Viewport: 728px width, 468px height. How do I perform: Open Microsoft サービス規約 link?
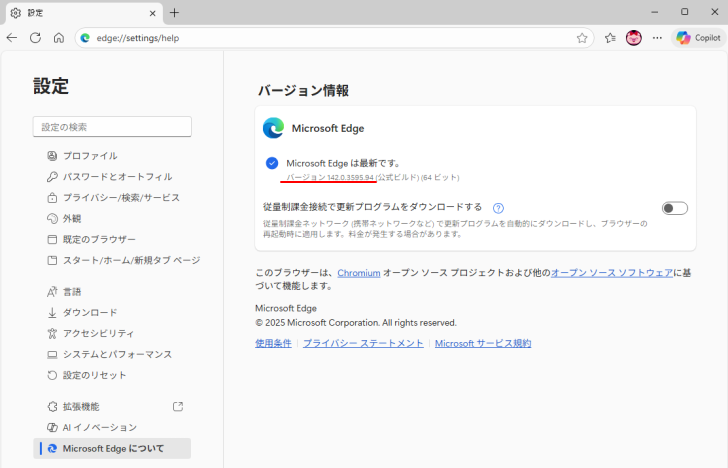[x=483, y=344]
